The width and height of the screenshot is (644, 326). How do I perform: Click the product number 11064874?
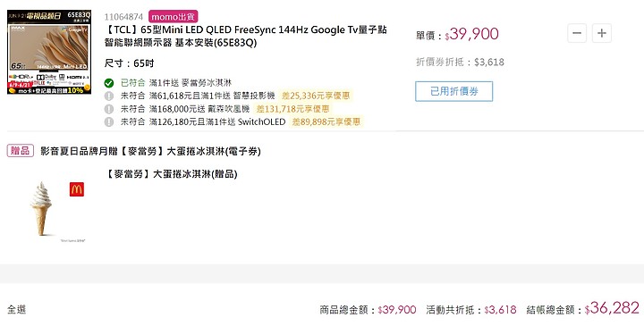click(123, 17)
